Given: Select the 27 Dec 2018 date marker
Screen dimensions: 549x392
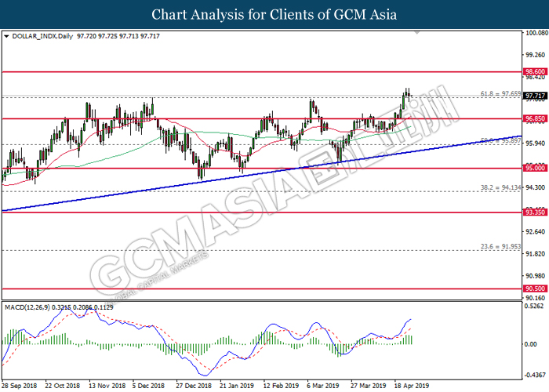Looking at the screenshot, I should point(192,386).
